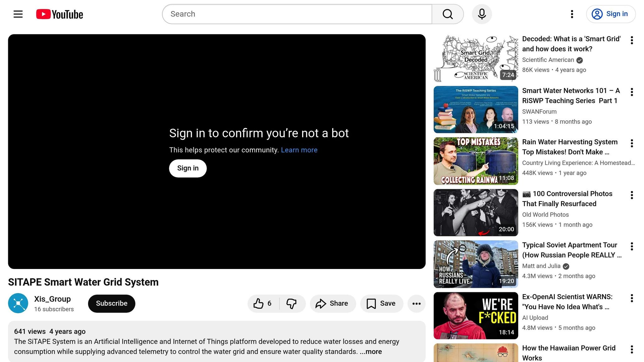Screen dimensions: 644x362
Task: Open more actions ellipsis under video
Action: (x=416, y=304)
